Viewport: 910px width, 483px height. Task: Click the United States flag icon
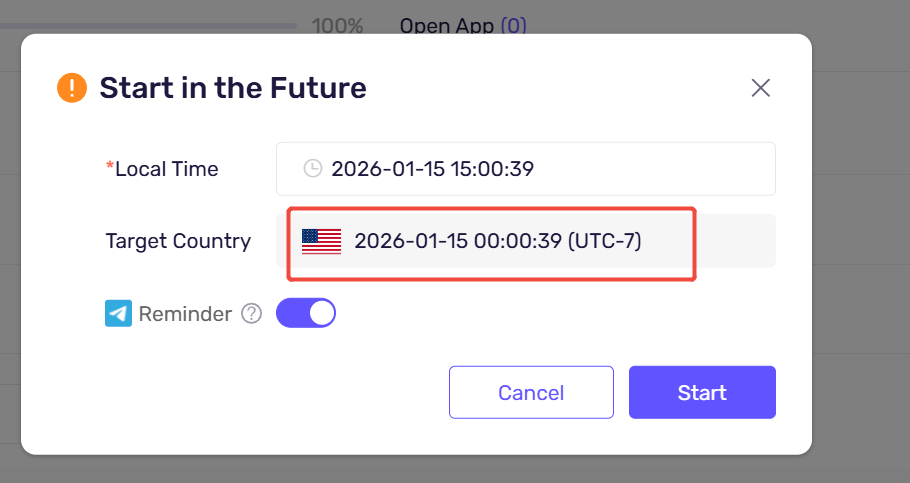(x=321, y=241)
